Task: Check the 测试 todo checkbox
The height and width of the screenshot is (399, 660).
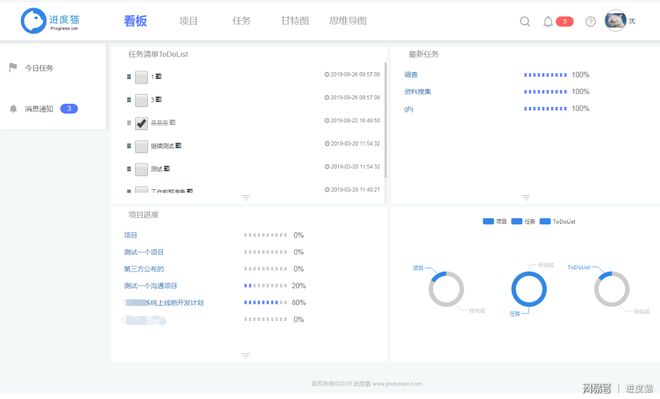Action: [x=141, y=169]
